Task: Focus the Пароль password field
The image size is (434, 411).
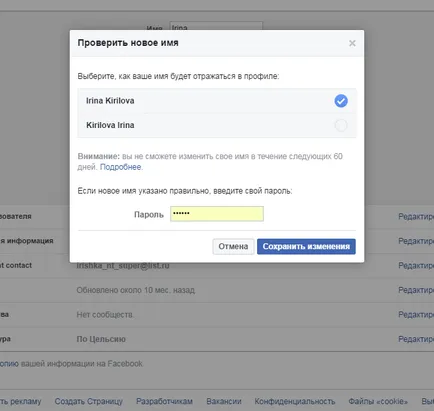Action: point(217,214)
